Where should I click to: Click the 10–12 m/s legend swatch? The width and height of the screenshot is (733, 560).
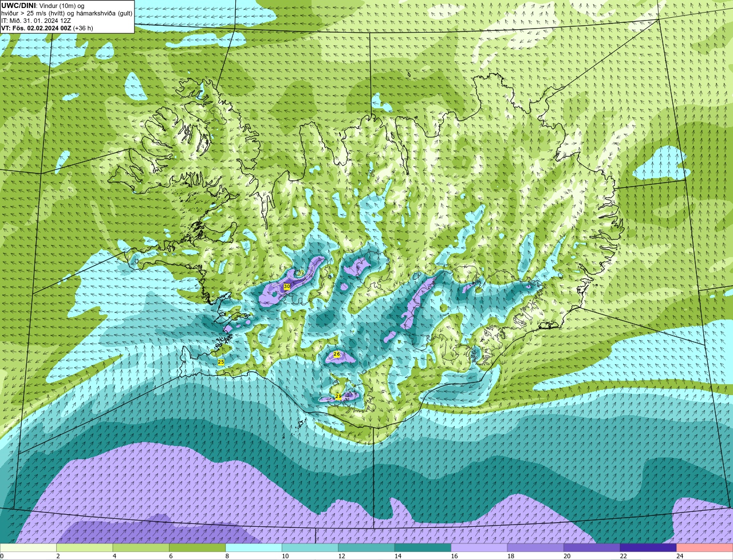point(310,548)
